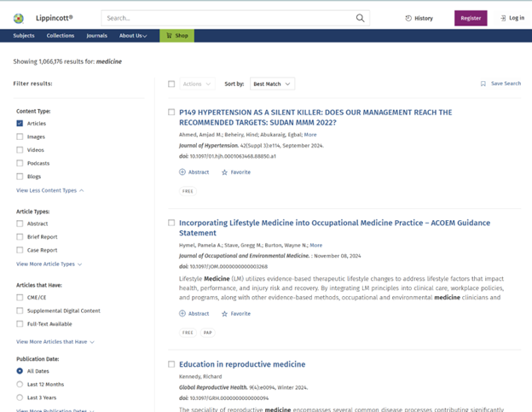Check the Videos content type
532x412 pixels.
coord(20,150)
